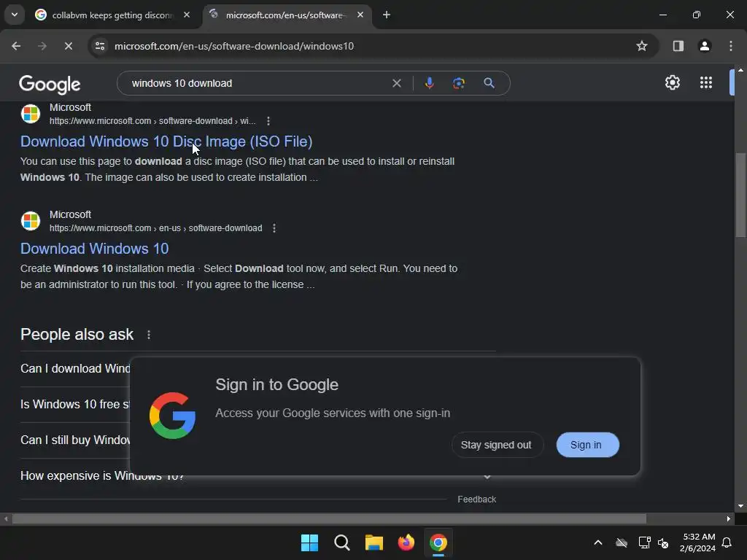View site information icon in address bar
This screenshot has width=747, height=560.
100,46
